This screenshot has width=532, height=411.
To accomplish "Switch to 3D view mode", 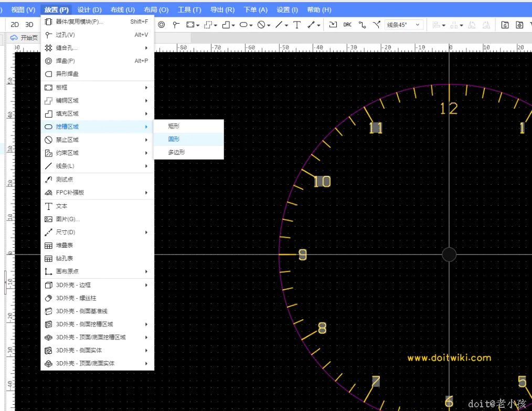I will (29, 25).
